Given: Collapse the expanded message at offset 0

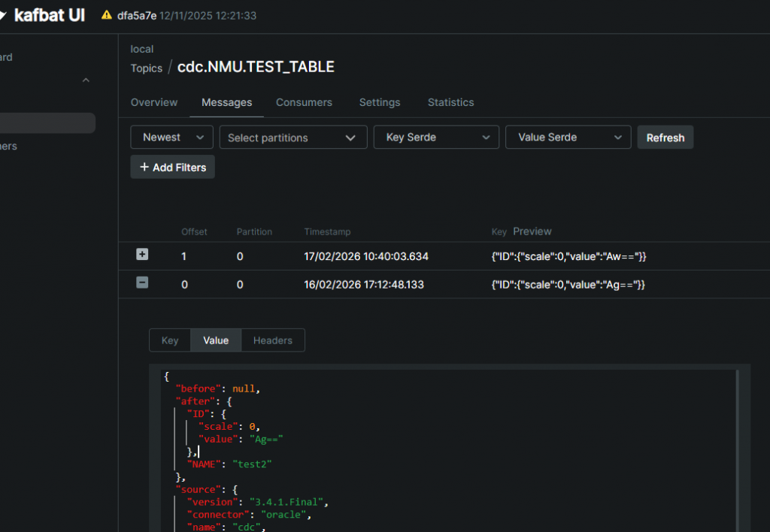Looking at the screenshot, I should pos(142,283).
